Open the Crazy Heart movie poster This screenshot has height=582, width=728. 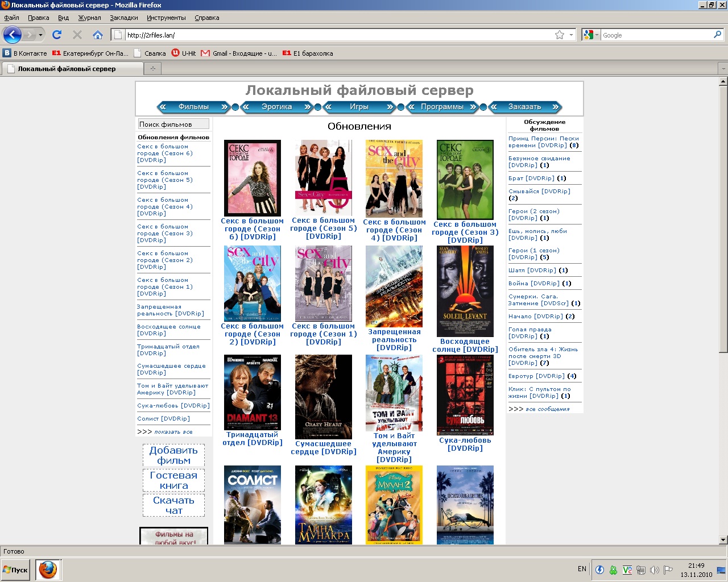click(324, 397)
